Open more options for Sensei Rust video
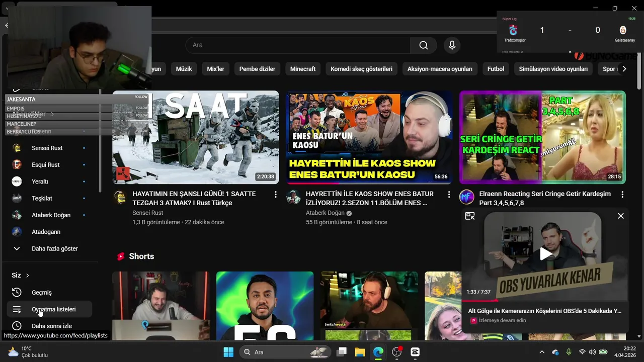Screen dimensions: 644x362 pyautogui.click(x=275, y=194)
